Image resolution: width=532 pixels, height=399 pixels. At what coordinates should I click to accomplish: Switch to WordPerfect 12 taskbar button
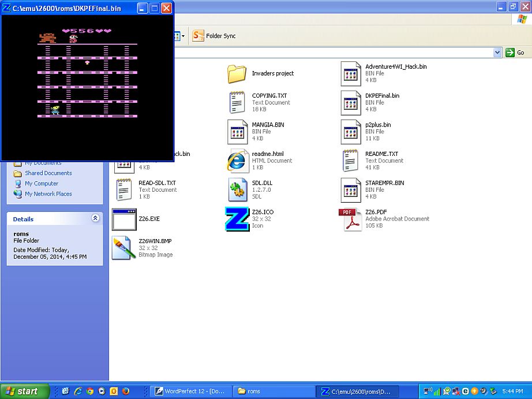[x=191, y=391]
